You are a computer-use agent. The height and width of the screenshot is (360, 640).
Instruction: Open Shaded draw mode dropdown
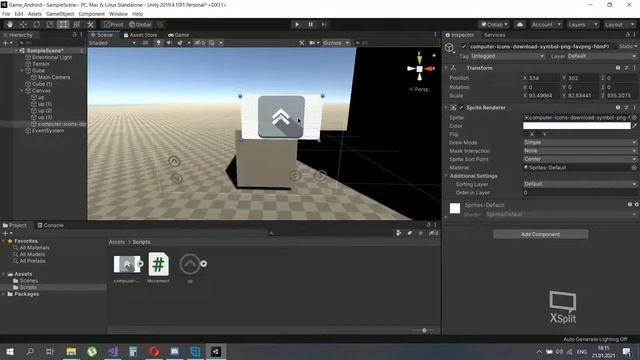(x=112, y=43)
